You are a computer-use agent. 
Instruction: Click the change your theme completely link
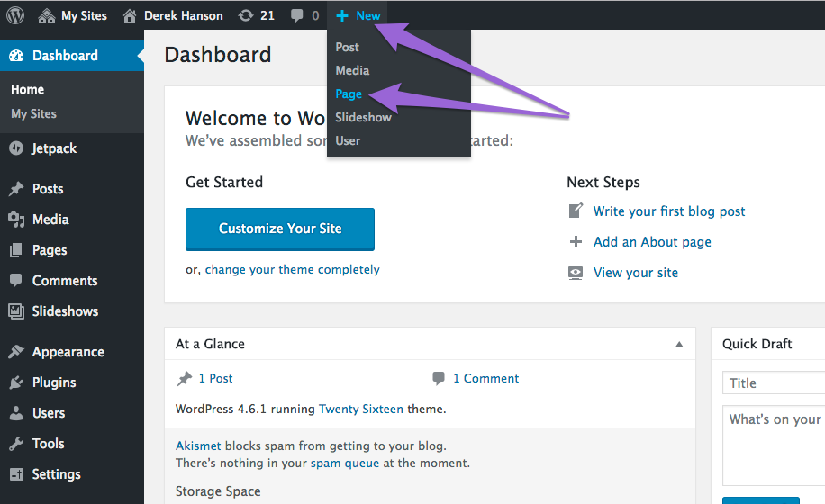pos(292,269)
